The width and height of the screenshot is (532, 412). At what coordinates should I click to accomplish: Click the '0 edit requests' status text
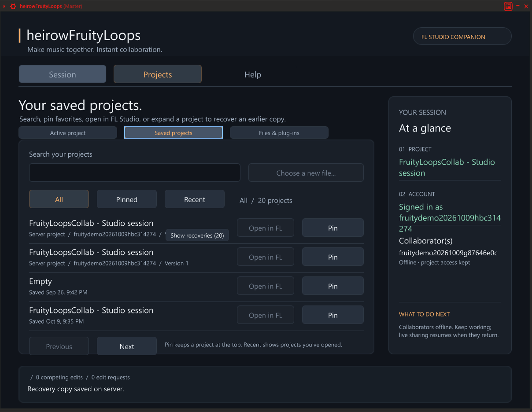[111, 377]
